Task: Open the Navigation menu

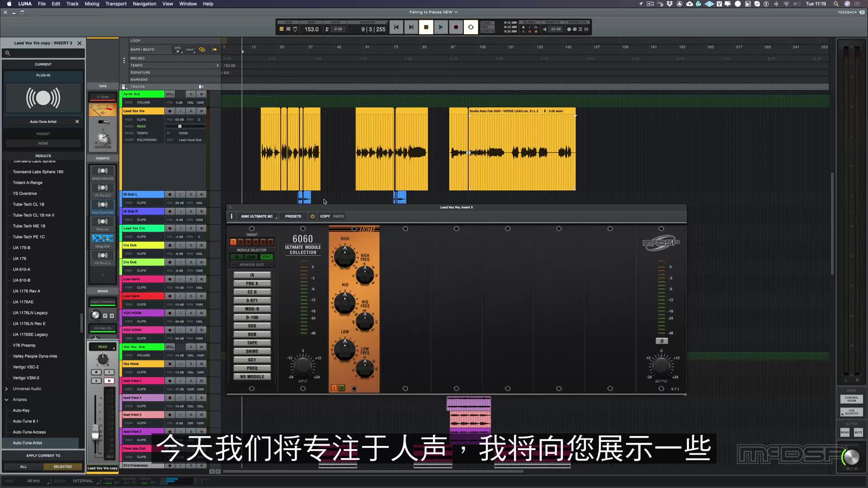Action: pos(144,4)
